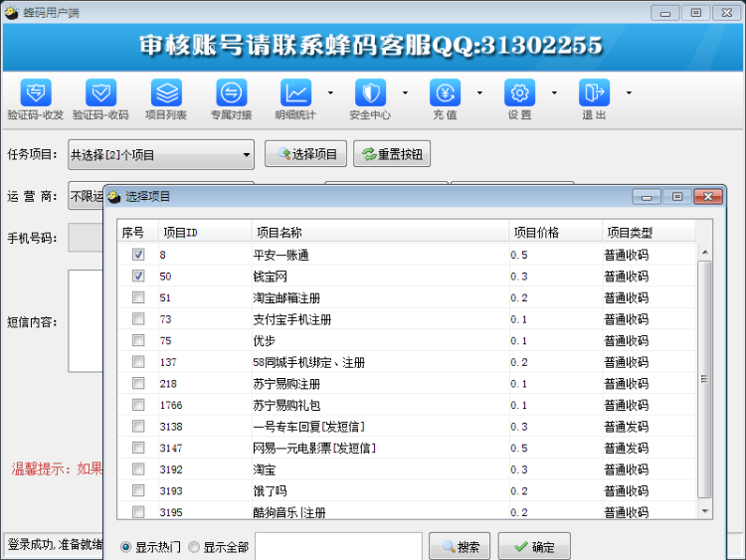Check the 饿了吗 checkbox

coord(138,490)
